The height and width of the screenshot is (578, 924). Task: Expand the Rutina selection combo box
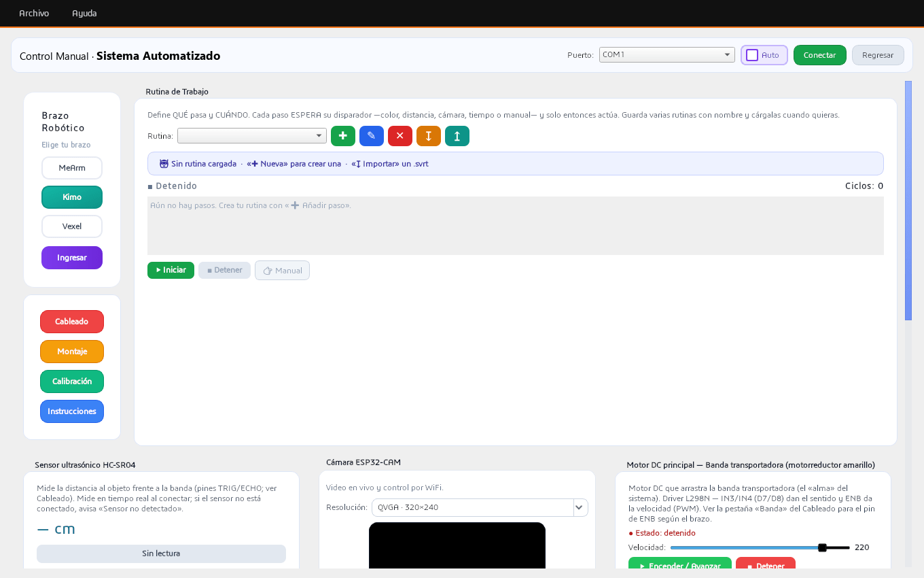pos(252,136)
